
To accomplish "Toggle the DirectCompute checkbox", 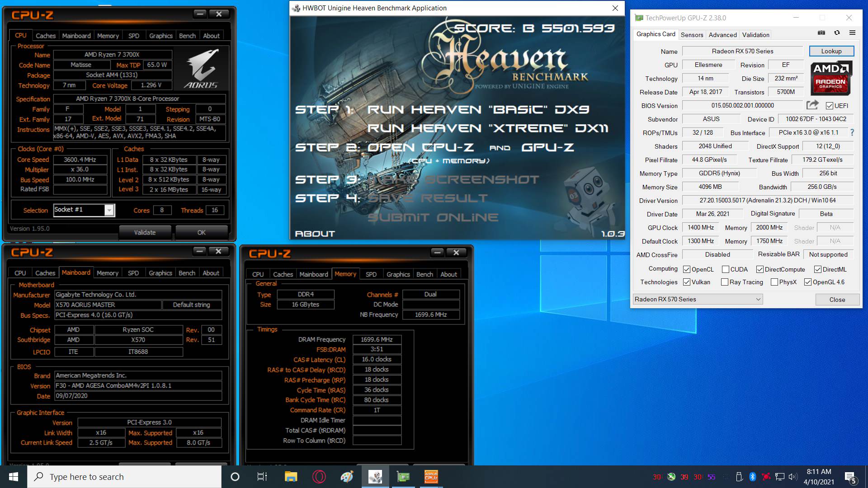I will (x=760, y=269).
